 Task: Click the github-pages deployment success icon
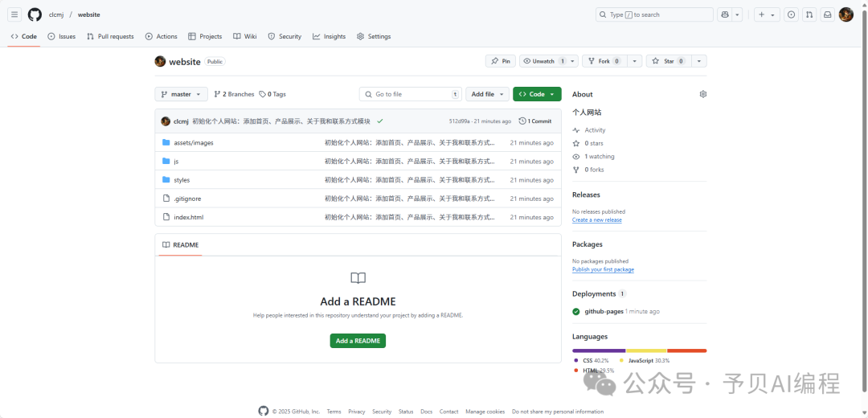click(x=576, y=311)
